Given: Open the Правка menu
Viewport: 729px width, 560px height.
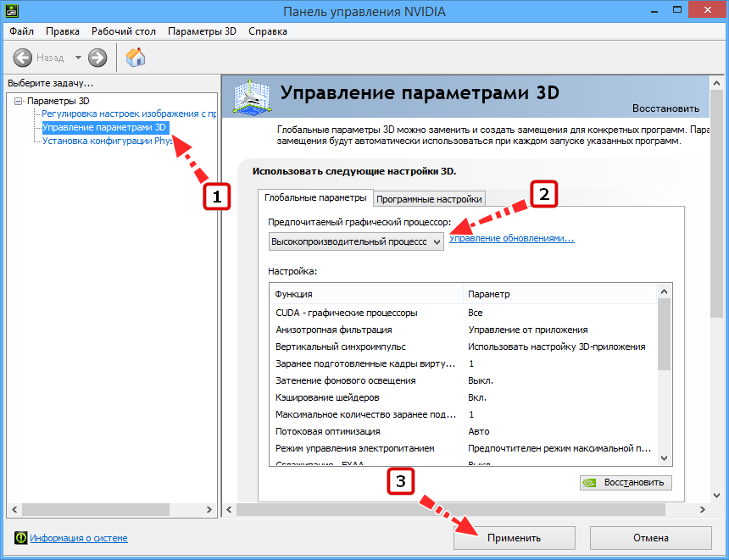Looking at the screenshot, I should click(x=62, y=31).
